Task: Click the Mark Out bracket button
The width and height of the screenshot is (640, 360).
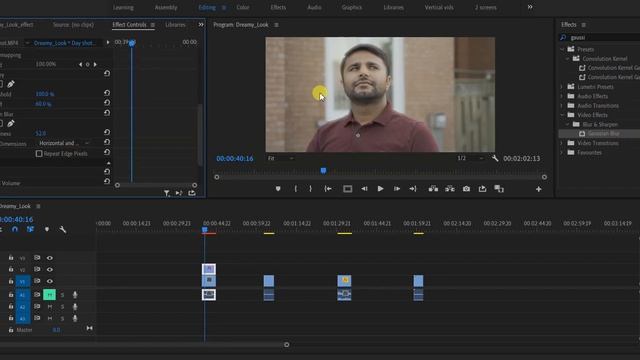Action: pyautogui.click(x=311, y=189)
